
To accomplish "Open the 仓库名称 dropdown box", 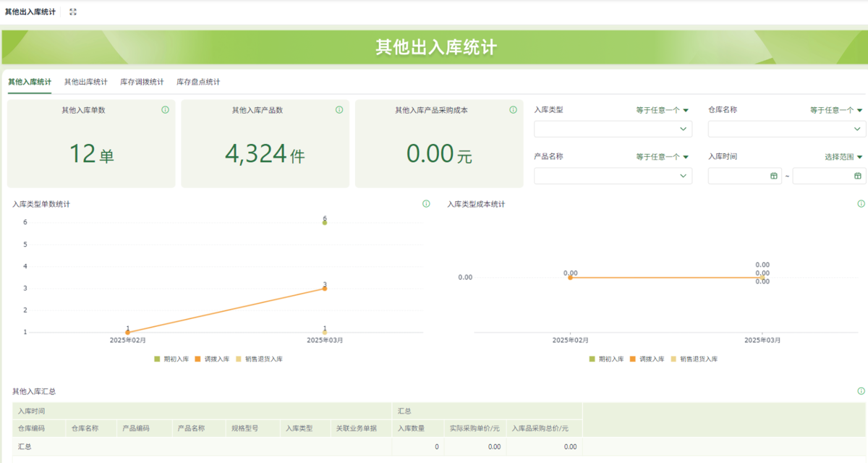I will point(787,129).
